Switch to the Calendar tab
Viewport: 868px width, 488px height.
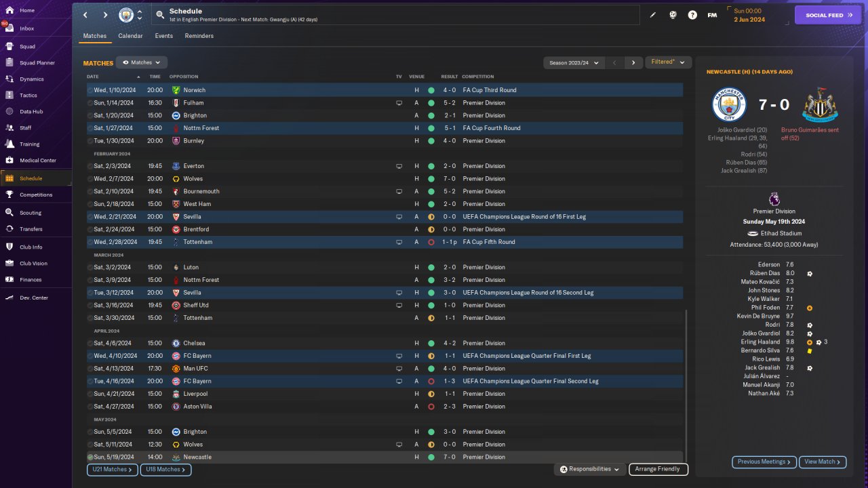130,36
